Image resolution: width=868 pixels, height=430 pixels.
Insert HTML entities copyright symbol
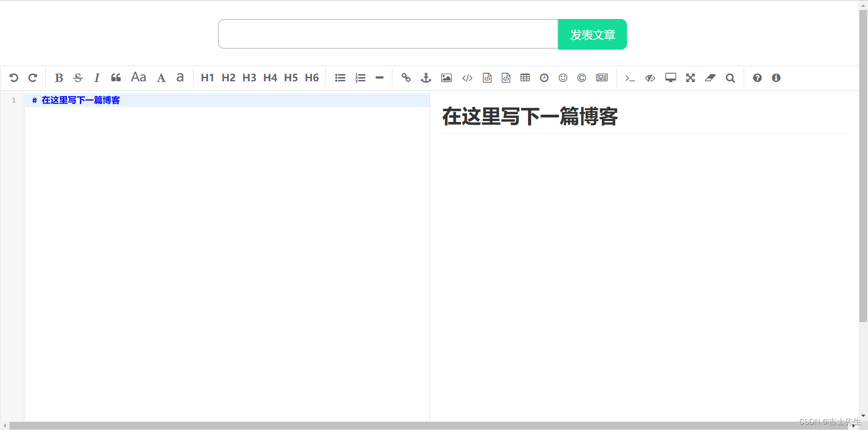click(582, 78)
